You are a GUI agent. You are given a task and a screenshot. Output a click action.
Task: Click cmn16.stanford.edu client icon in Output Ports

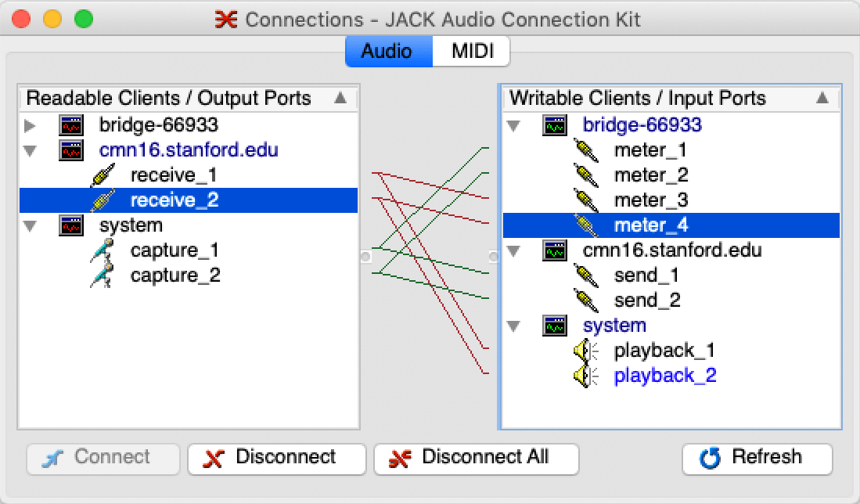[71, 149]
